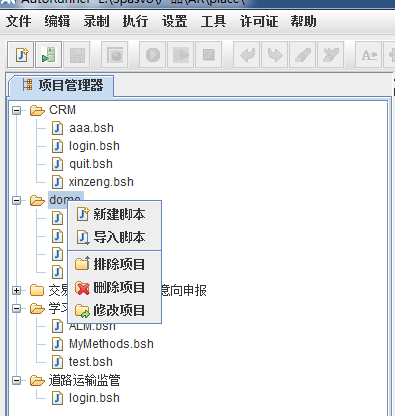
Task: Select the 项目管理器 tab
Action: click(x=62, y=86)
